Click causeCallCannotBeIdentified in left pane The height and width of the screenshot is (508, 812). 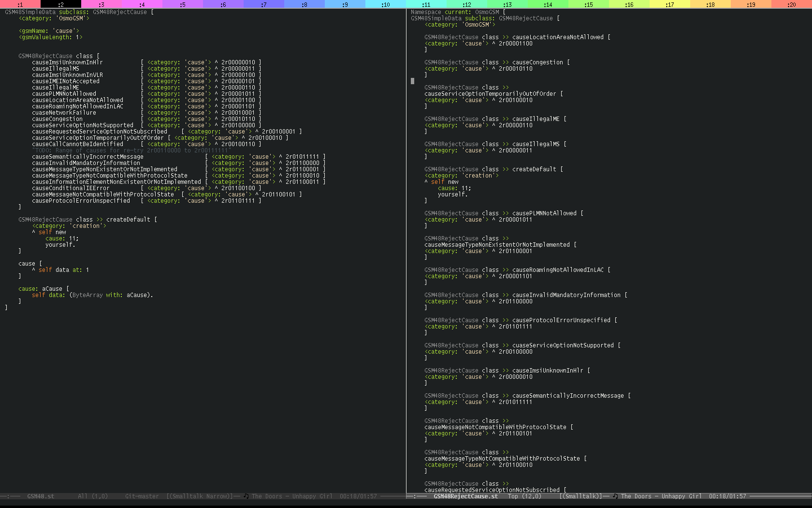pyautogui.click(x=77, y=144)
